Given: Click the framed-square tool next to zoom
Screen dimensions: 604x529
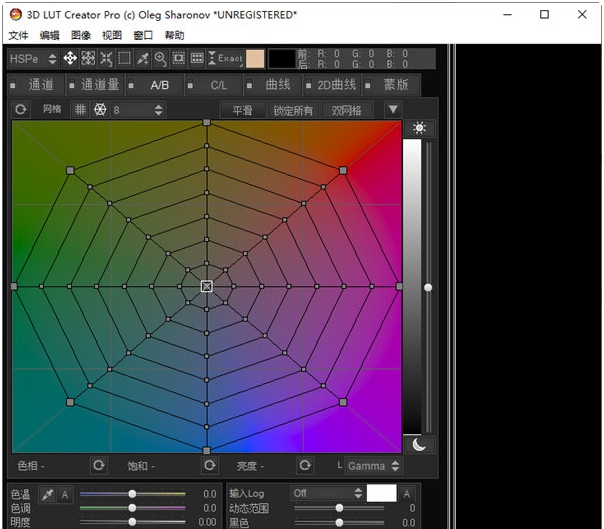Looking at the screenshot, I should pos(178,59).
